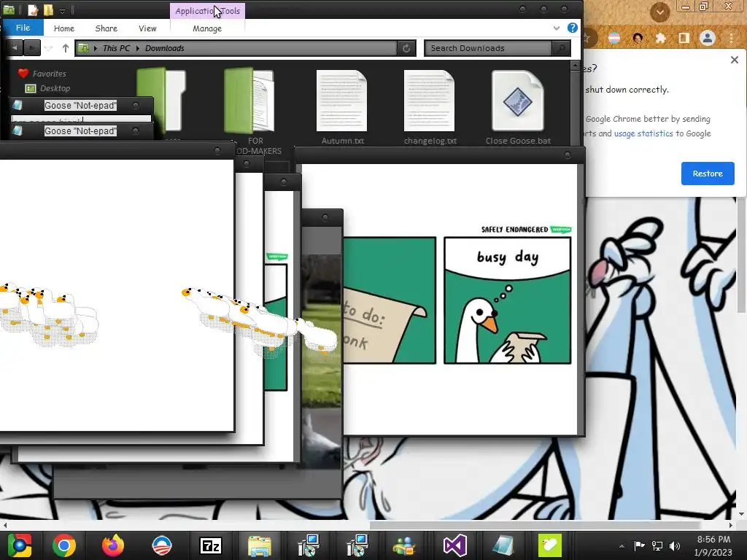Switch to the Share ribbon tab

[107, 28]
